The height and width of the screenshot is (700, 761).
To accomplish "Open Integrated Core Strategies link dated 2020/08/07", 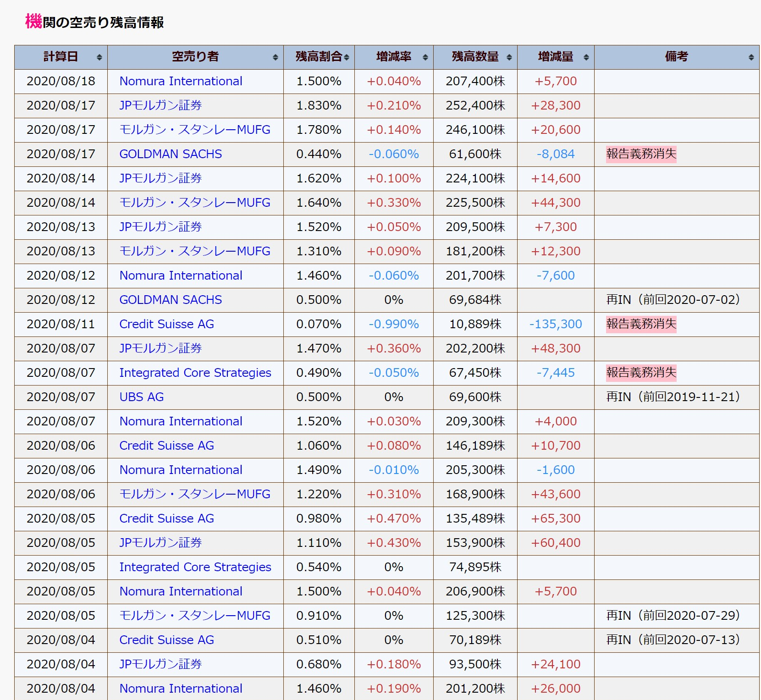I will pyautogui.click(x=195, y=373).
